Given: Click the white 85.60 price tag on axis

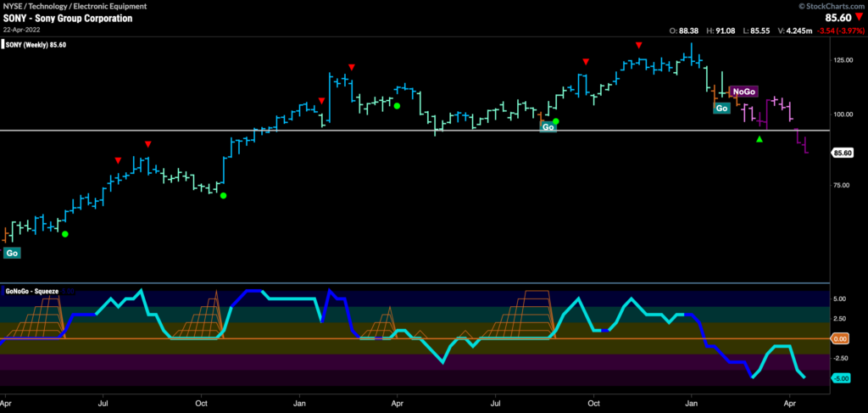Looking at the screenshot, I should tap(842, 153).
